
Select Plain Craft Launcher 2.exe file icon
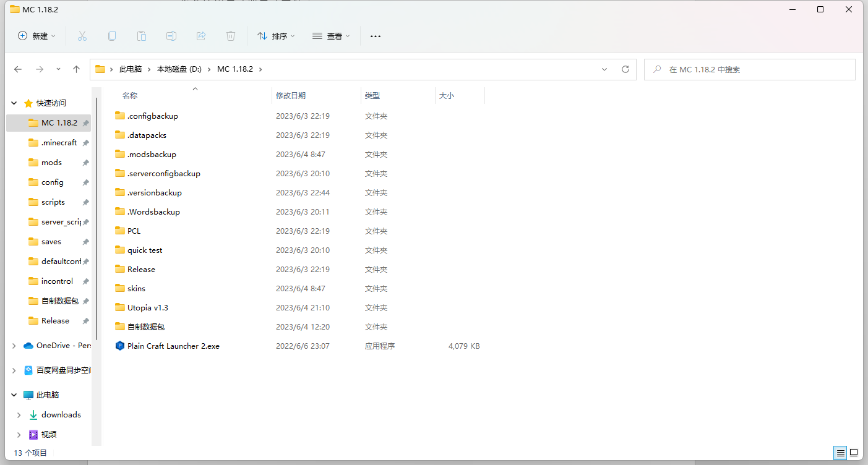120,346
